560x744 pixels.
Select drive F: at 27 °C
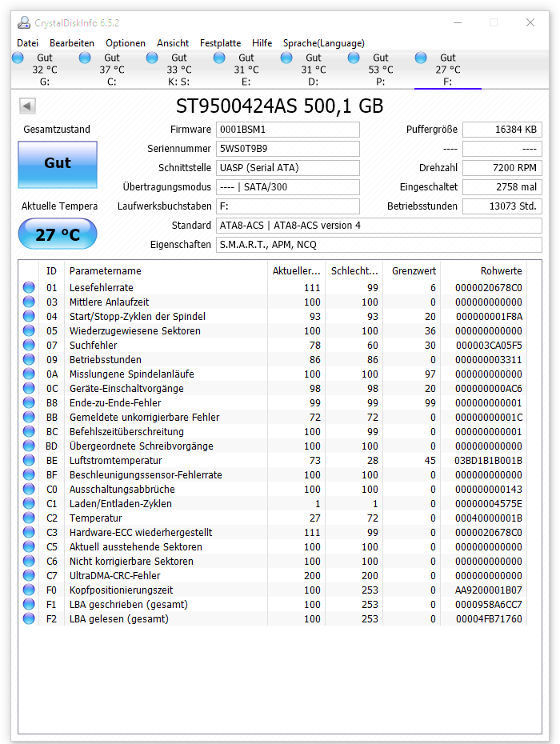click(x=447, y=70)
